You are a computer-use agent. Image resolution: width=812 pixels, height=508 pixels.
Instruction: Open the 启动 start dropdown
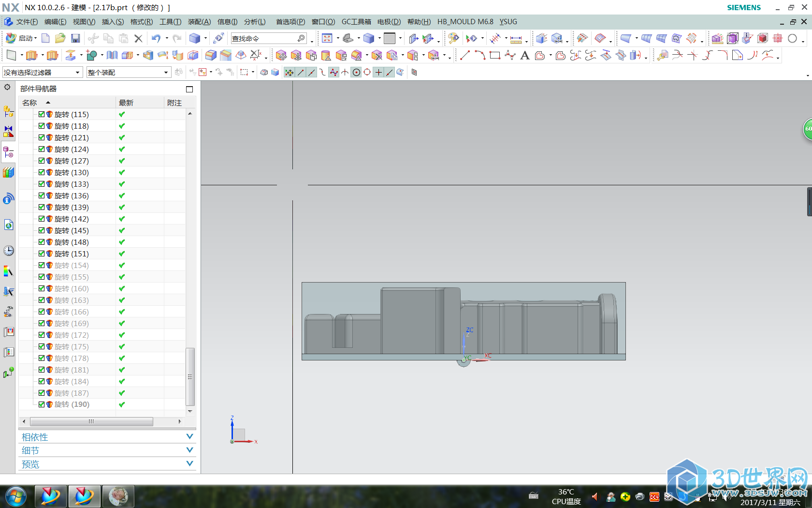tap(22, 38)
